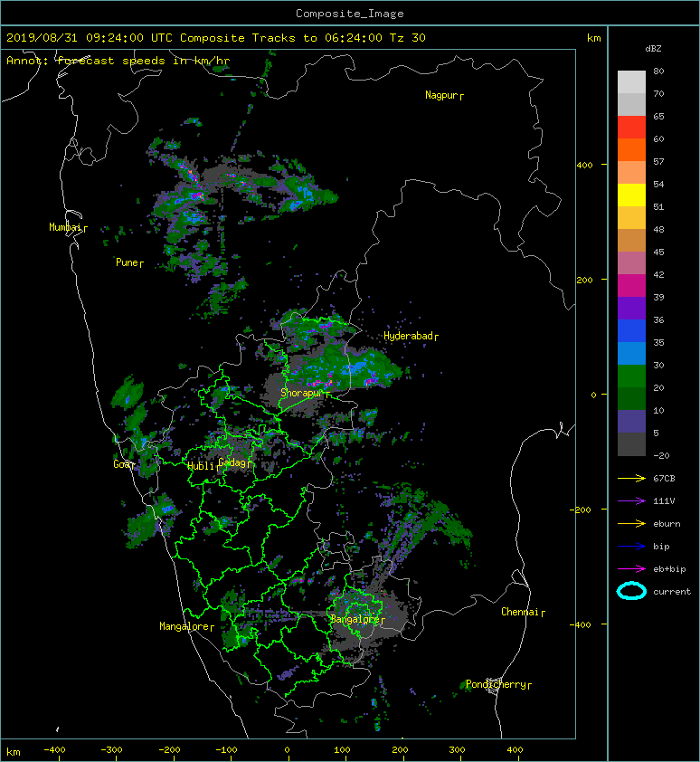Image resolution: width=700 pixels, height=762 pixels.
Task: Click the cyan current ellipse legend icon
Action: [x=631, y=592]
